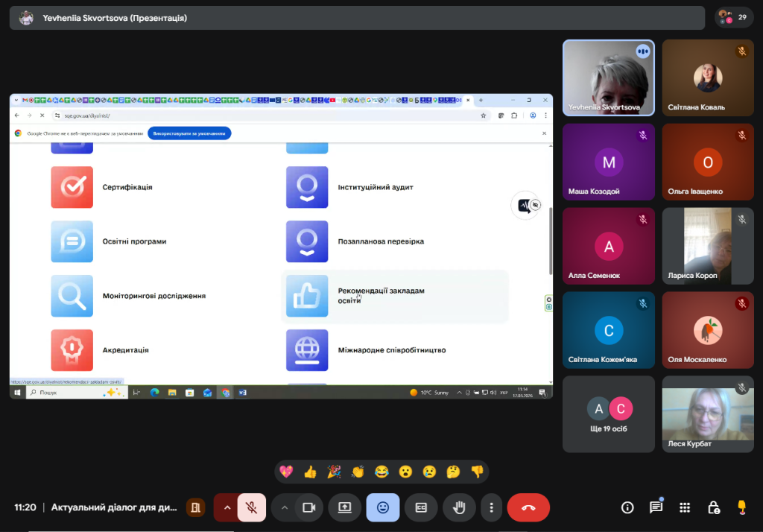Expand camera video settings arrow
Viewport: 763px width, 532px height.
point(284,507)
